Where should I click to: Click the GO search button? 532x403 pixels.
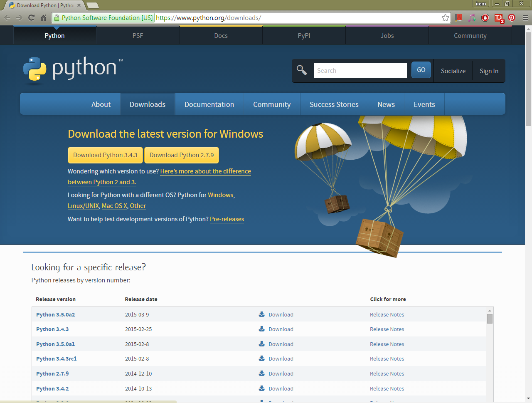point(421,70)
